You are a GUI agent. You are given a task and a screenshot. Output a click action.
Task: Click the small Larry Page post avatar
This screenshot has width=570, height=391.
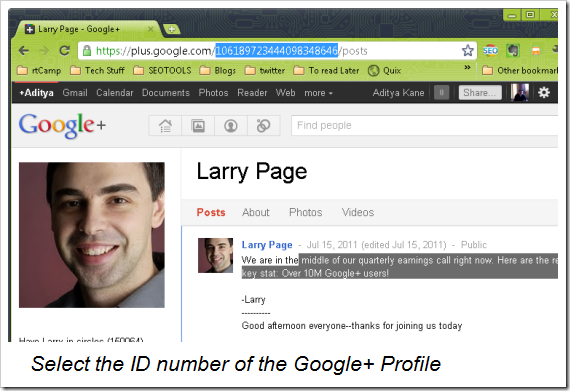(216, 255)
